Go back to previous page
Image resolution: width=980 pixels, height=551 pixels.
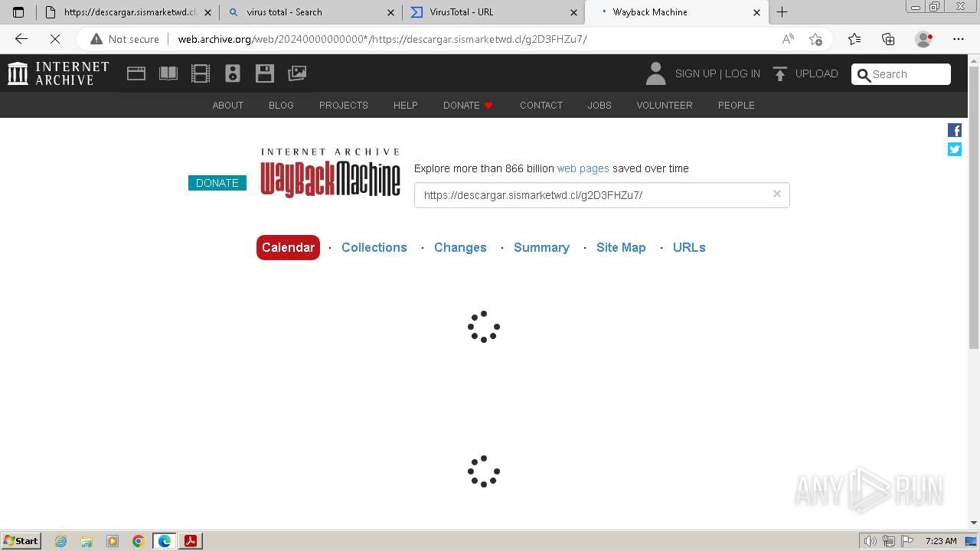21,39
